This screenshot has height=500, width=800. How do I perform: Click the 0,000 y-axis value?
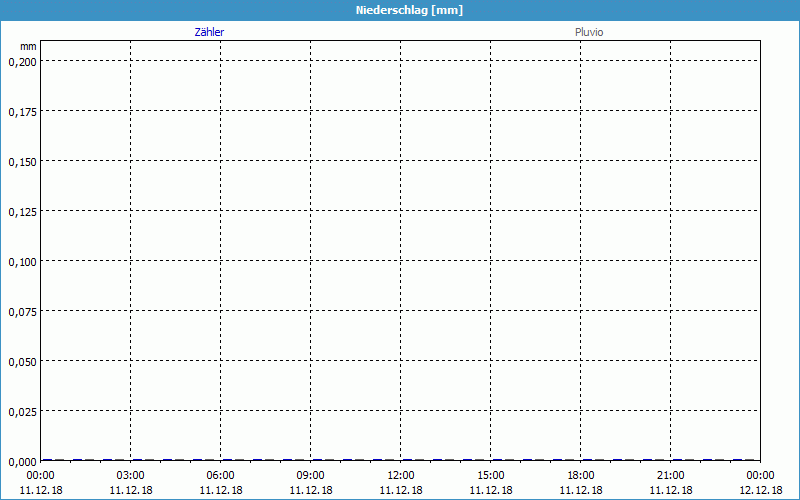point(22,462)
